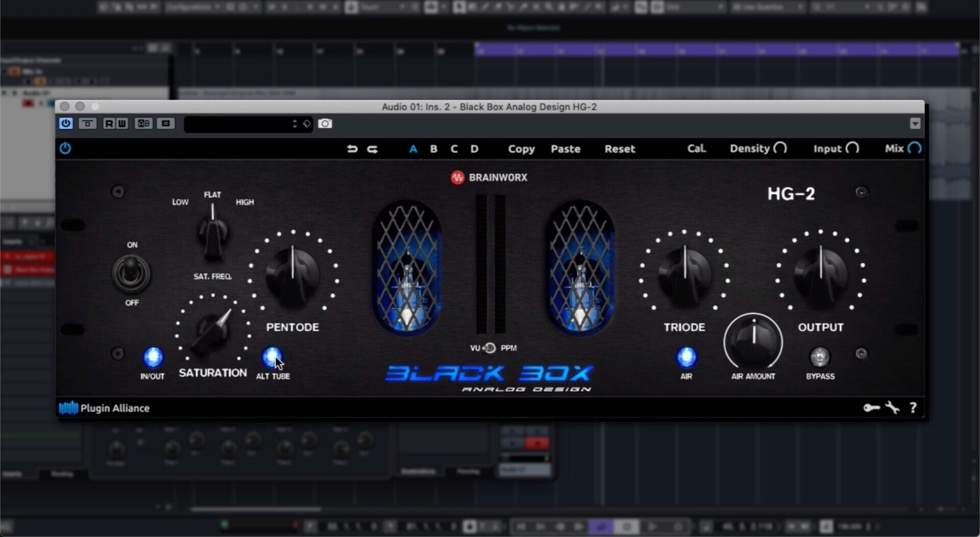Toggle the AIR blue light button
980x537 pixels.
pos(687,357)
